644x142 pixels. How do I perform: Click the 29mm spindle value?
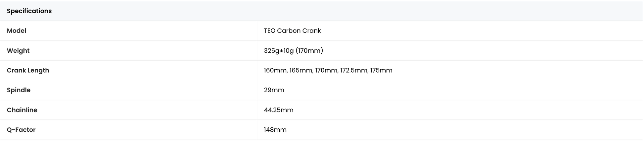[274, 90]
